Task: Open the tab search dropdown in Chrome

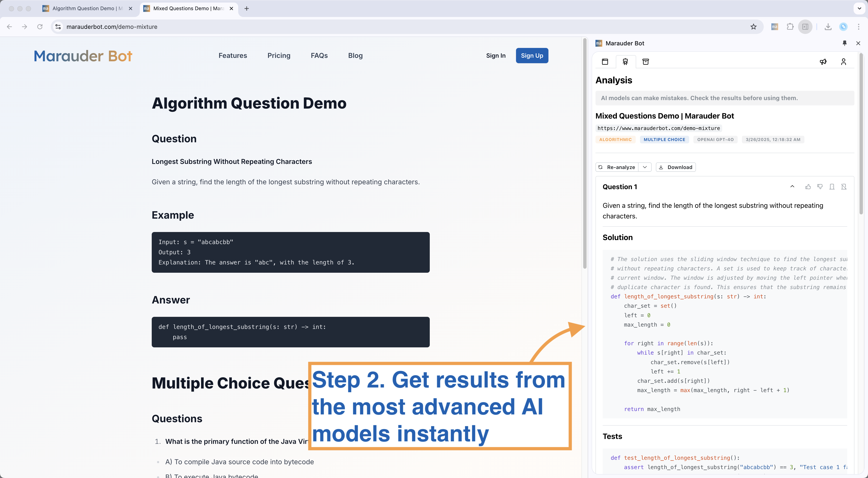Action: 859,8
